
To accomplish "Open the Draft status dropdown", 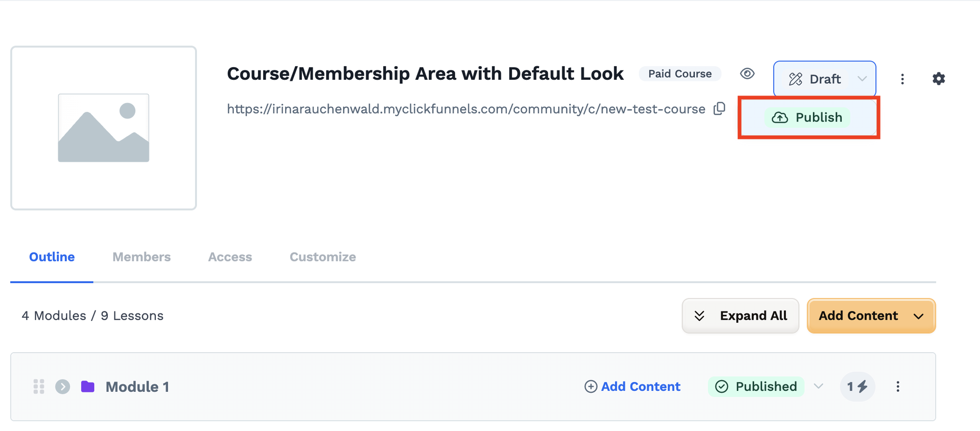I will coord(825,79).
